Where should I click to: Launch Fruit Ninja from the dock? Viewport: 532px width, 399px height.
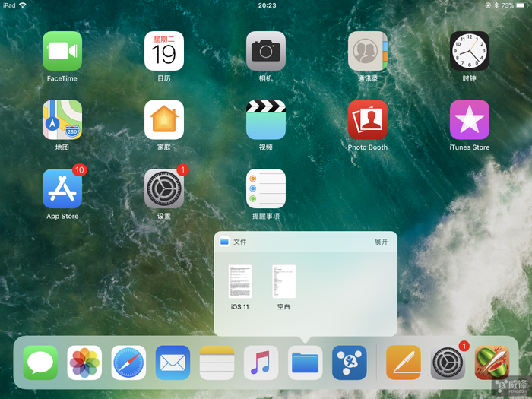pos(492,363)
